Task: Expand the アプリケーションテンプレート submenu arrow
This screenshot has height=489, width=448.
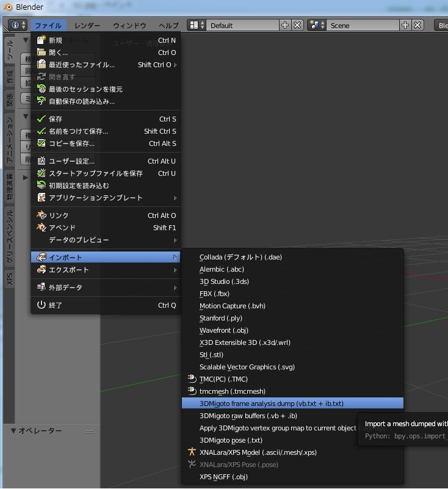Action: (175, 198)
